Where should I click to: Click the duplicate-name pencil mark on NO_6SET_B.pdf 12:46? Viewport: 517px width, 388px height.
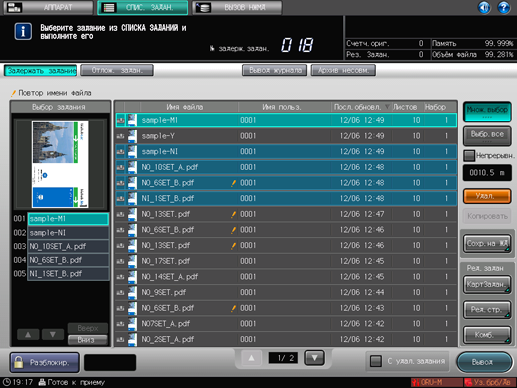click(x=234, y=230)
